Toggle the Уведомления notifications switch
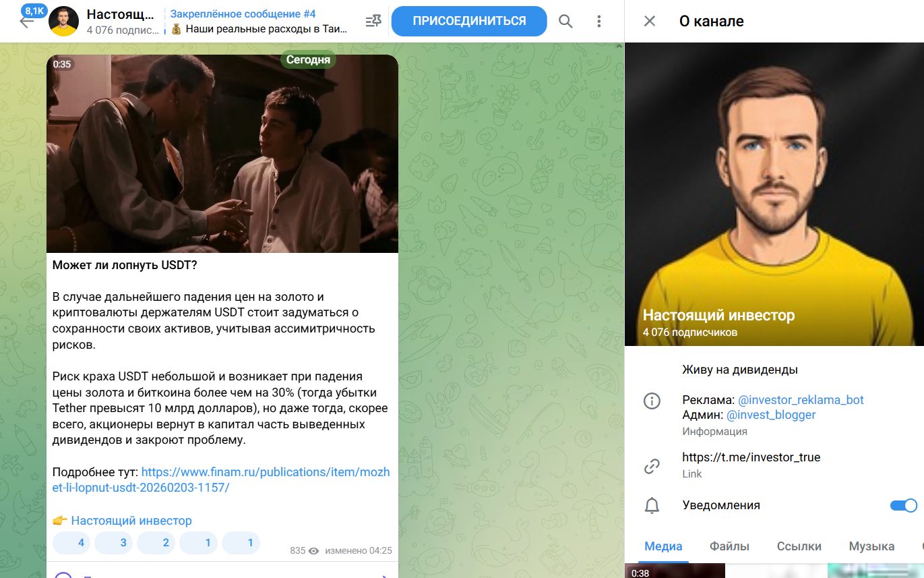The height and width of the screenshot is (578, 924). [903, 506]
